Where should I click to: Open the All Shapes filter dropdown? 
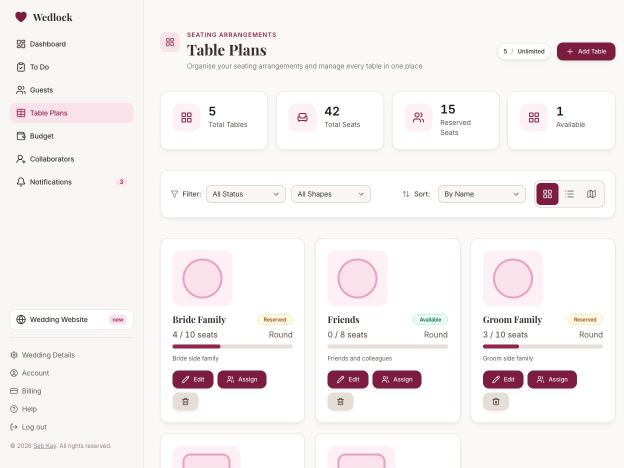click(331, 194)
